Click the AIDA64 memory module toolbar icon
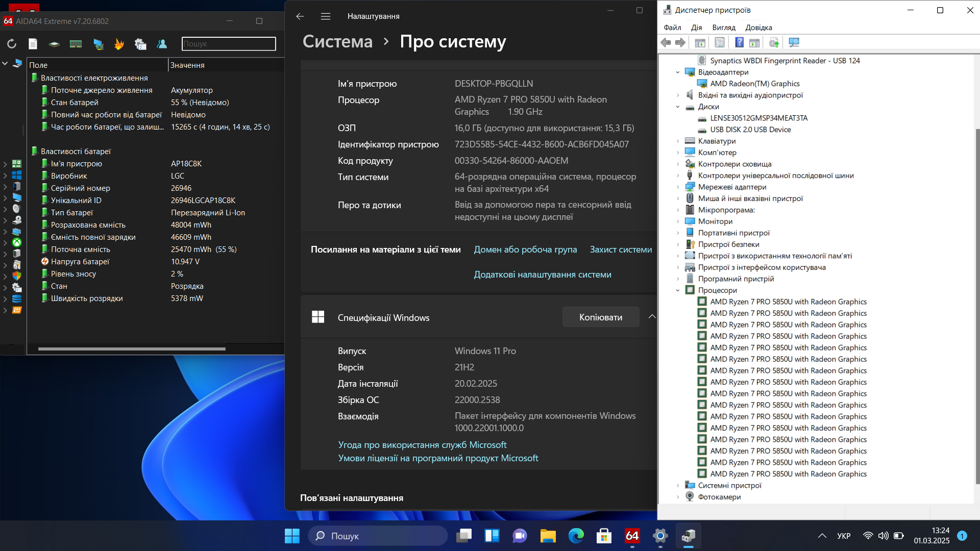 (x=76, y=44)
